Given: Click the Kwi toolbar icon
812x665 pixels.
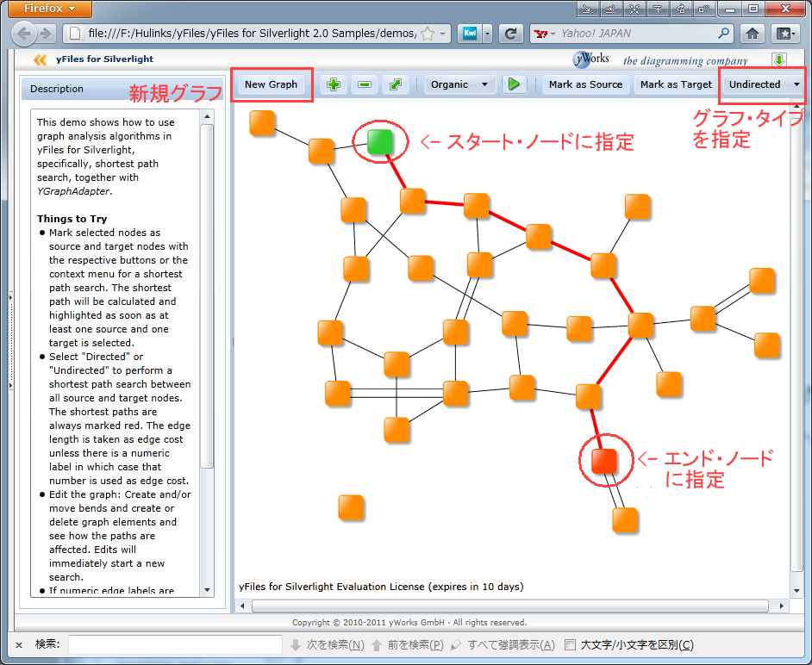Looking at the screenshot, I should [x=470, y=34].
